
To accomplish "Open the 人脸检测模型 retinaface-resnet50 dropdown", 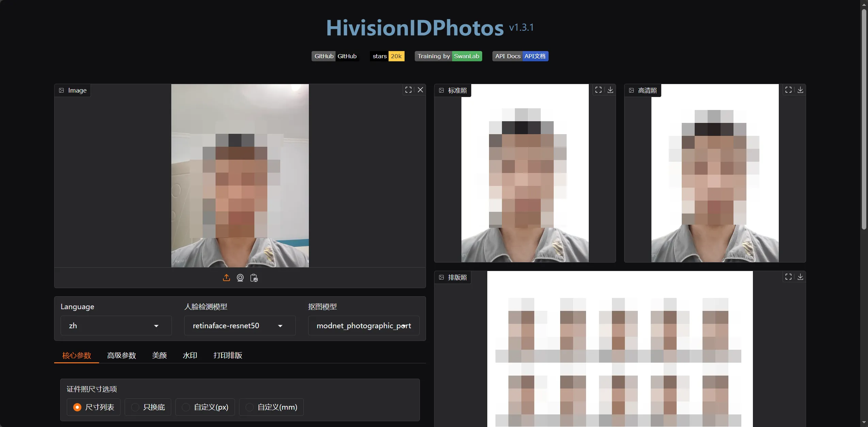I will 239,326.
